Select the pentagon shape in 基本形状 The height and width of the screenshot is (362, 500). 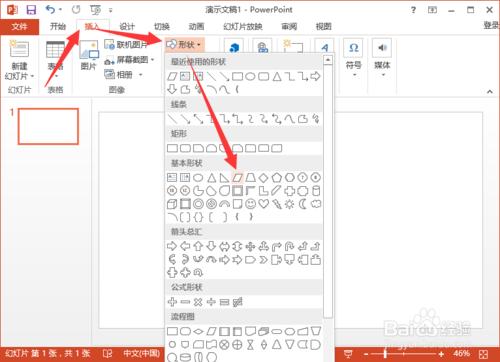(x=276, y=178)
